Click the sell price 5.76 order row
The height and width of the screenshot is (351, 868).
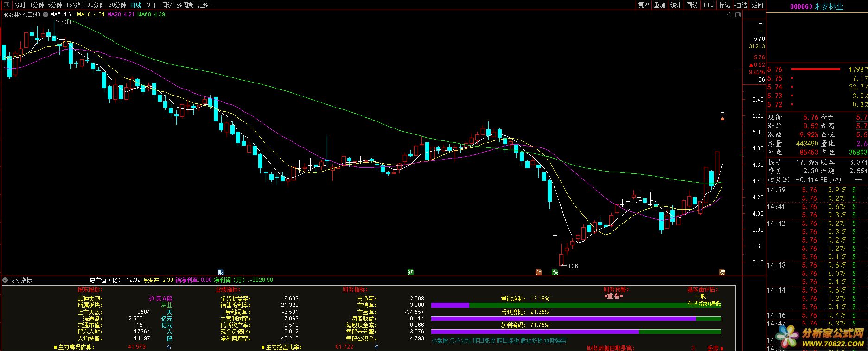click(817, 70)
